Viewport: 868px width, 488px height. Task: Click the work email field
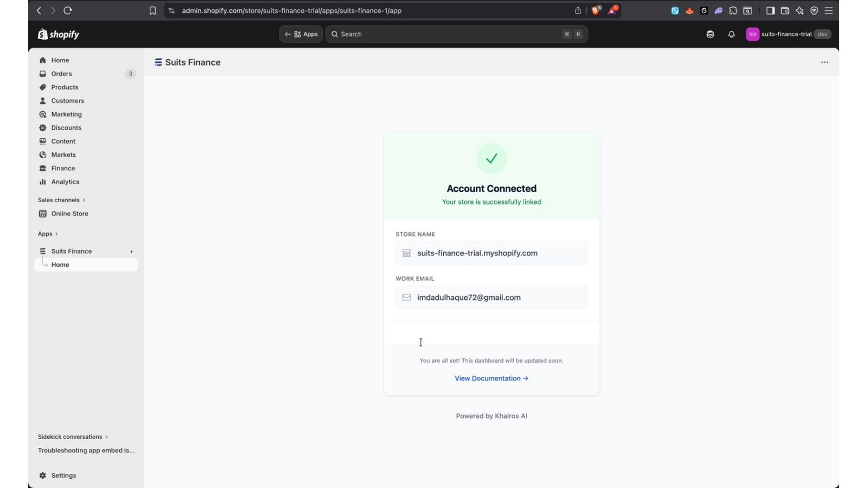492,298
